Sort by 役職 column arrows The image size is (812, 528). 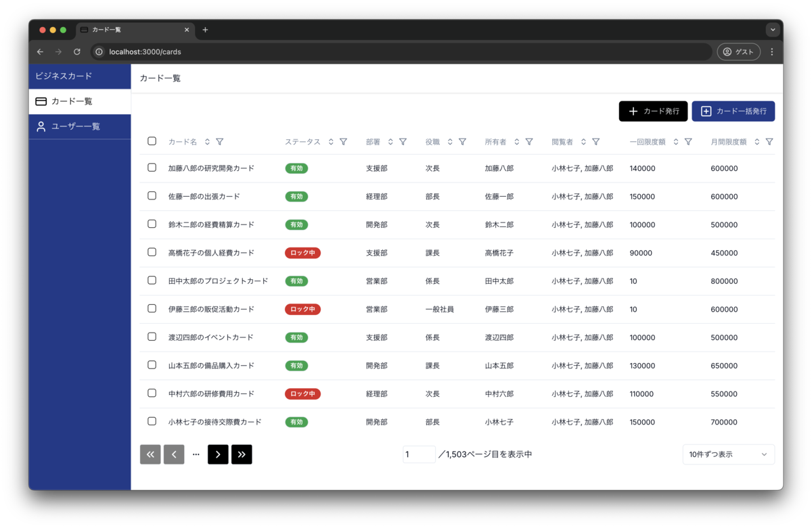point(450,142)
